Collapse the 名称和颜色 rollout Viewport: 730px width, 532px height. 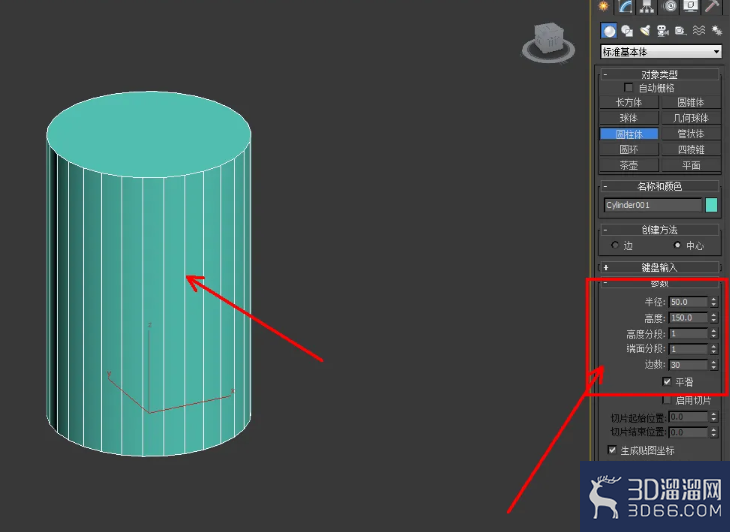pos(660,187)
